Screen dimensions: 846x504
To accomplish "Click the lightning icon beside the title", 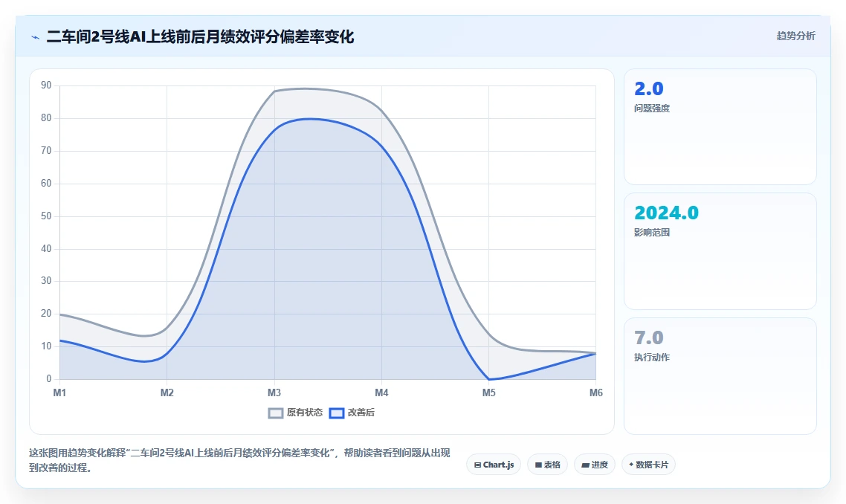I will pyautogui.click(x=36, y=37).
